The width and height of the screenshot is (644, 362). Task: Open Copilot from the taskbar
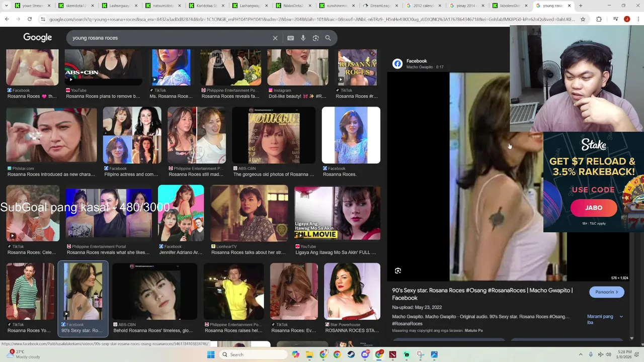tap(295, 354)
